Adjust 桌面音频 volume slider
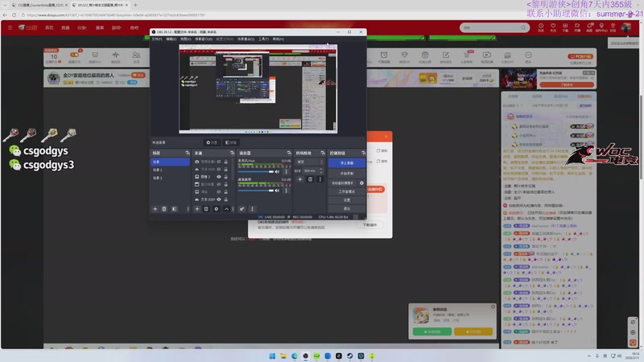 point(256,191)
